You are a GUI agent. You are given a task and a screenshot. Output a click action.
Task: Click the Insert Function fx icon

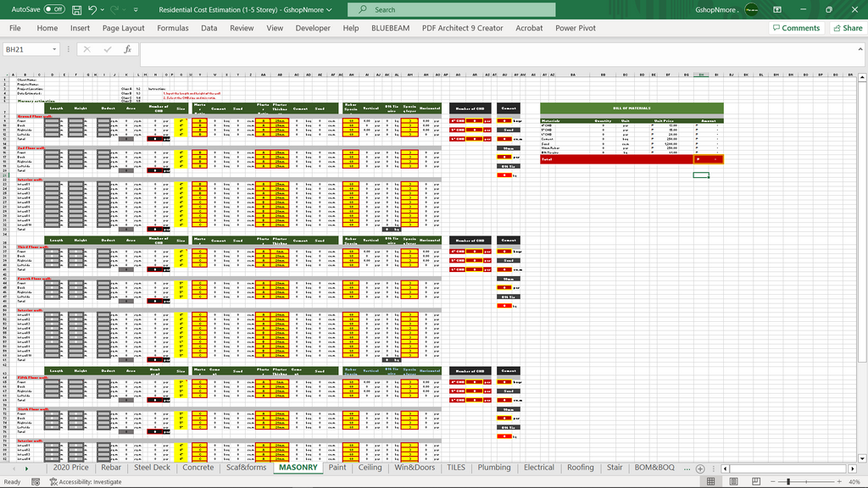tap(127, 49)
